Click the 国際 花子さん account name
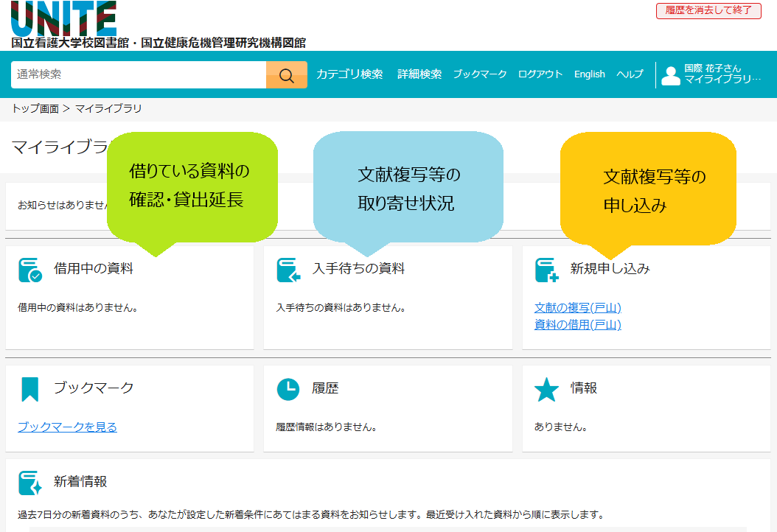 point(713,69)
